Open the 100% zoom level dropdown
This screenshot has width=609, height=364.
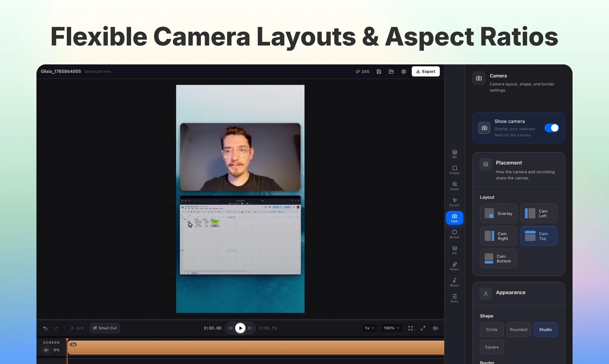(x=392, y=328)
